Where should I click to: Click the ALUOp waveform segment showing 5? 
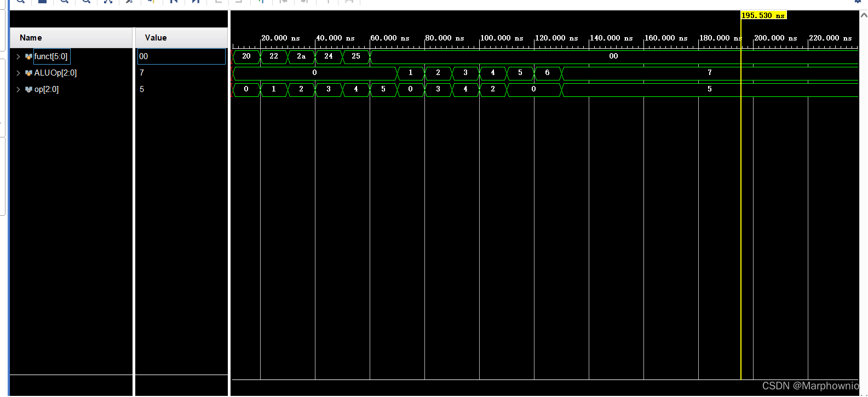(520, 73)
